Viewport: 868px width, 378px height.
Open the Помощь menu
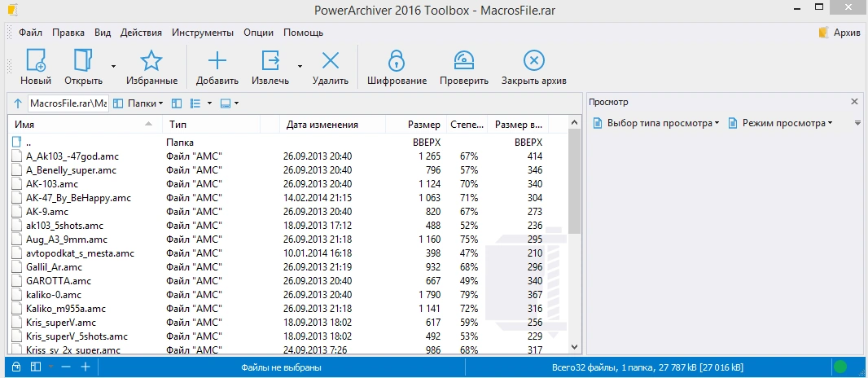click(304, 32)
